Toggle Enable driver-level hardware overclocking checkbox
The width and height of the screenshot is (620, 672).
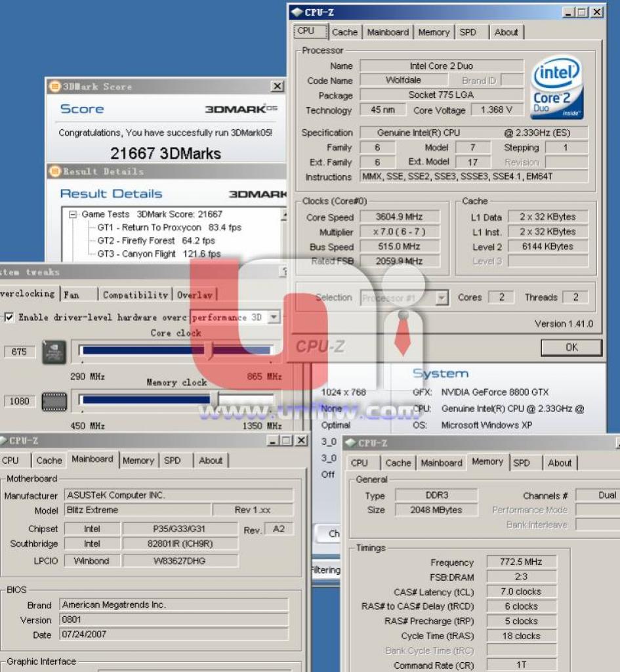(x=9, y=318)
